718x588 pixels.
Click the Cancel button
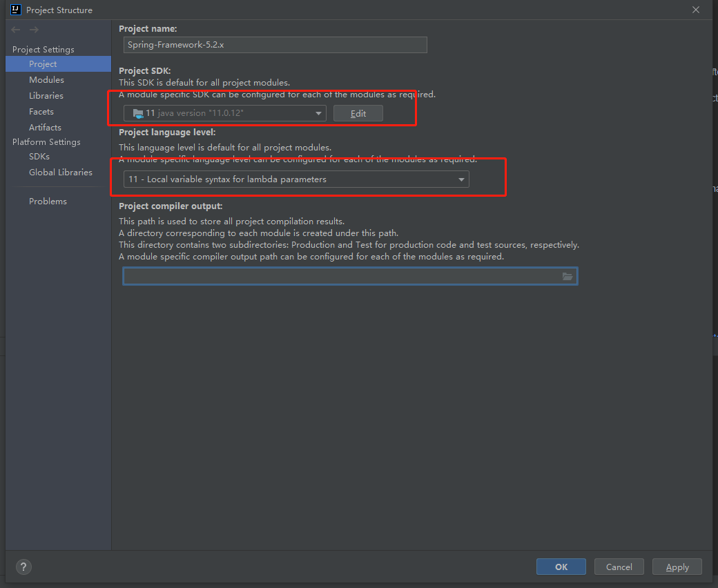(x=619, y=567)
